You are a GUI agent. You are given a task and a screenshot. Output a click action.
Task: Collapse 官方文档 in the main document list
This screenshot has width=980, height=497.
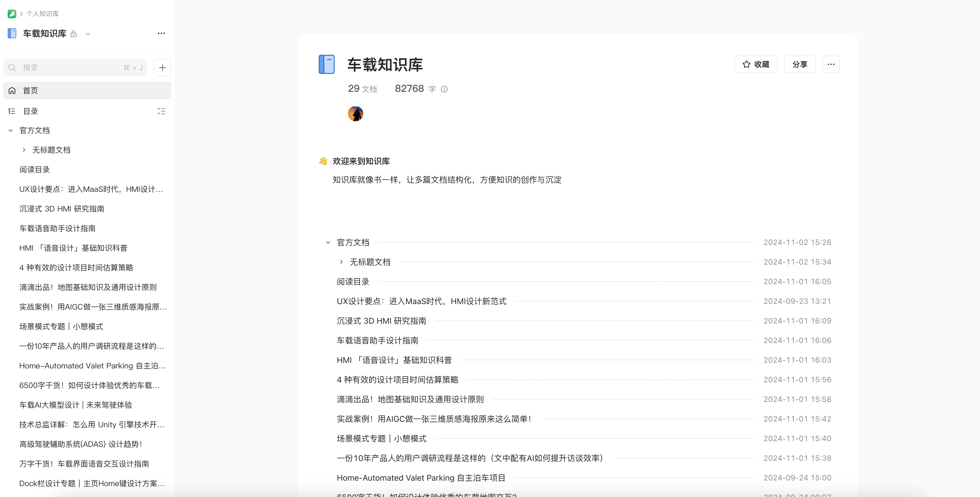pos(328,242)
